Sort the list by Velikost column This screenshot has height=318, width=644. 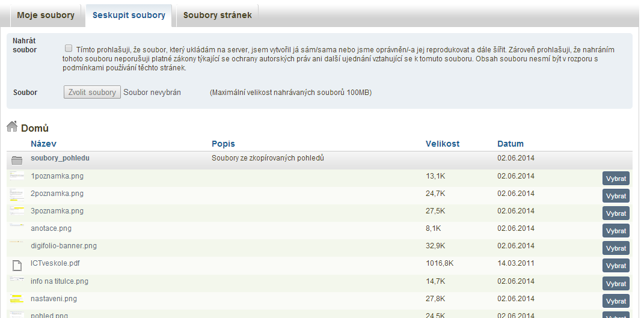442,144
